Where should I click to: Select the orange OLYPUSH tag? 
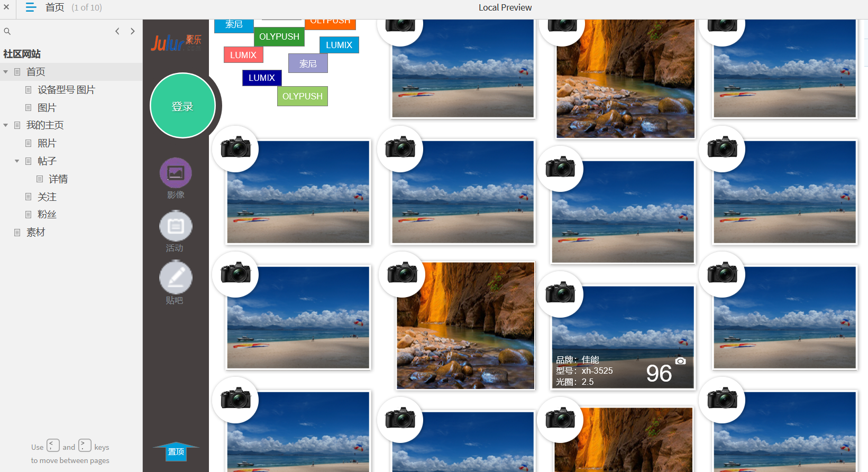(330, 24)
